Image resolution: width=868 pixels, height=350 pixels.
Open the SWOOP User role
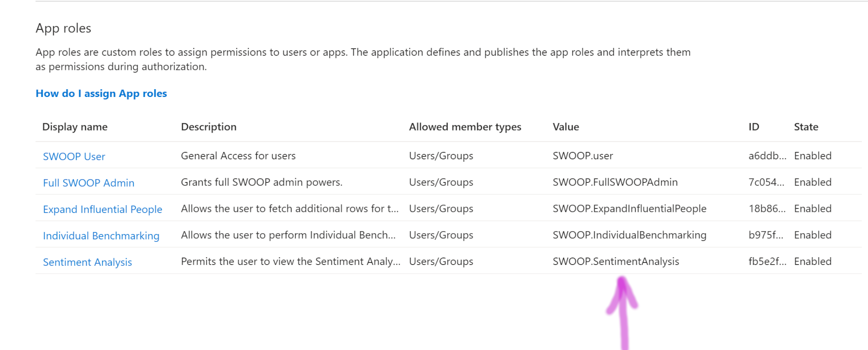(74, 157)
